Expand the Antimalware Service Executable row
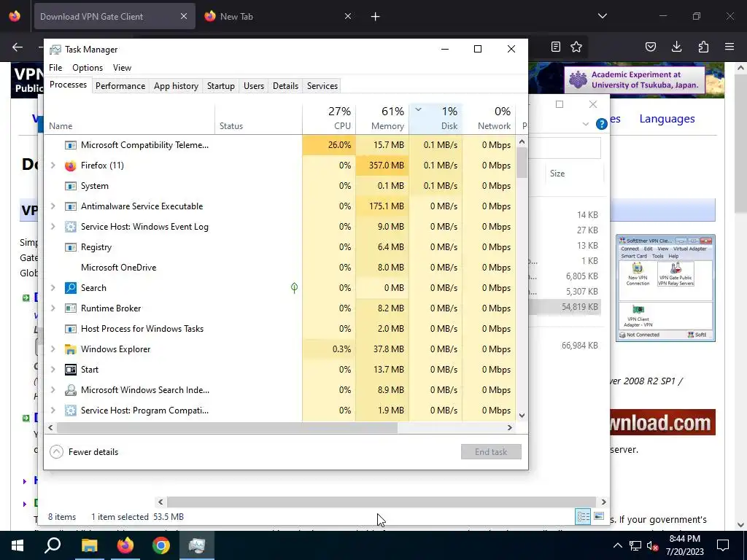 pyautogui.click(x=53, y=206)
